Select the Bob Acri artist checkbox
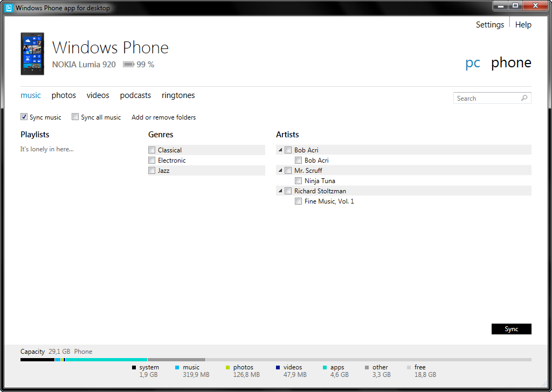This screenshot has height=392, width=552. coord(288,150)
